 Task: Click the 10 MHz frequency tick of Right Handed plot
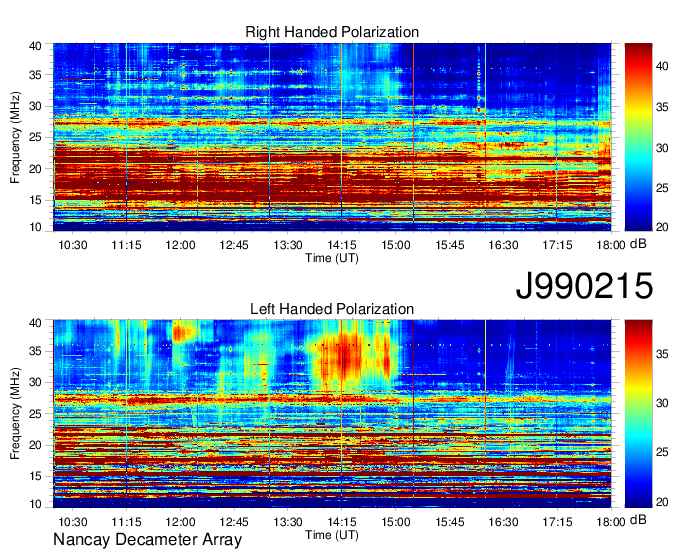point(35,227)
